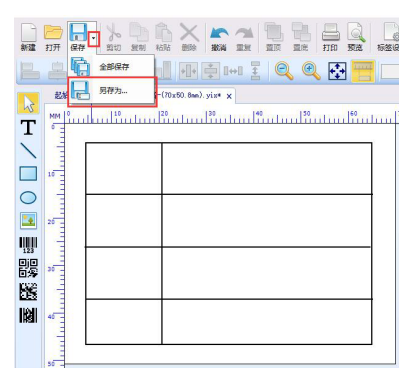Click the Save (保存) floppy disk icon
Screen dimensions: 420x382
point(78,37)
